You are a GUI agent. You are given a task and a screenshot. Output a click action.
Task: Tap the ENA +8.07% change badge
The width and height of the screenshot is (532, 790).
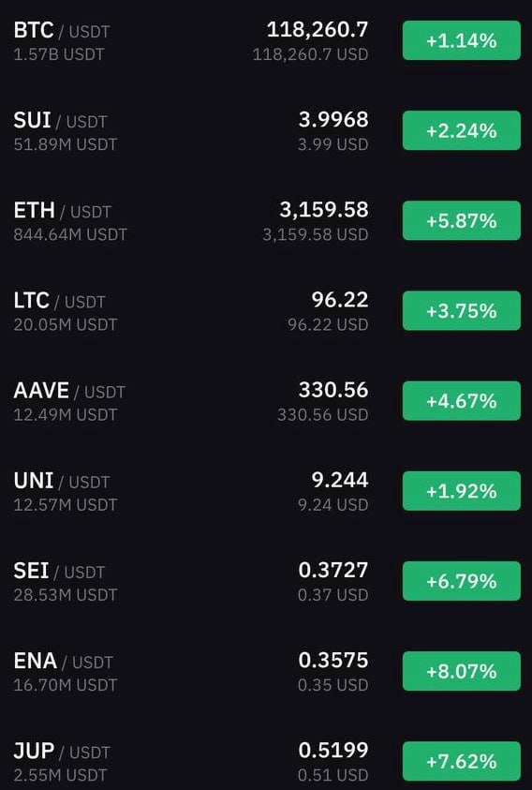point(462,672)
